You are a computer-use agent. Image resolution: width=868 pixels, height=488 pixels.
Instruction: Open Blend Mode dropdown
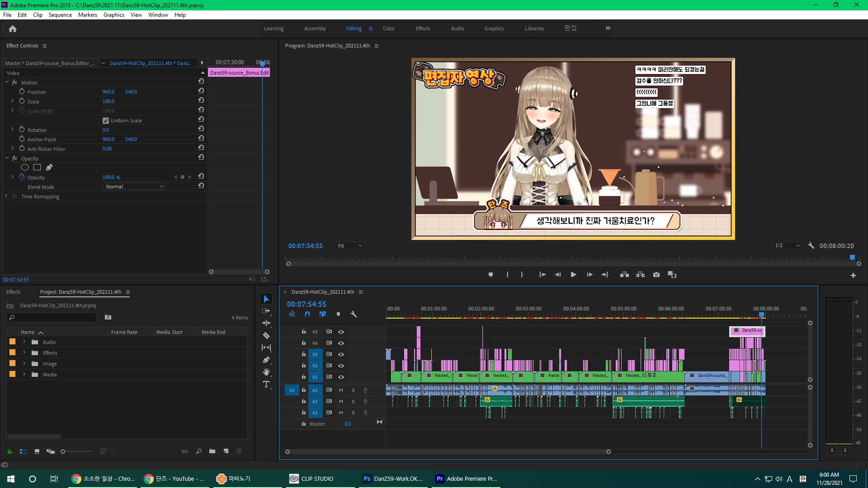(134, 187)
